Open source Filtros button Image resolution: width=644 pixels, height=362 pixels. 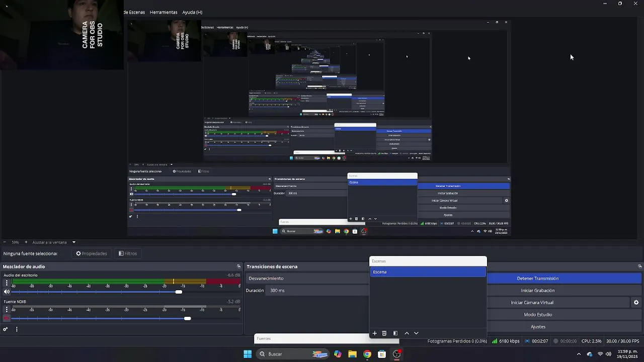[128, 253]
